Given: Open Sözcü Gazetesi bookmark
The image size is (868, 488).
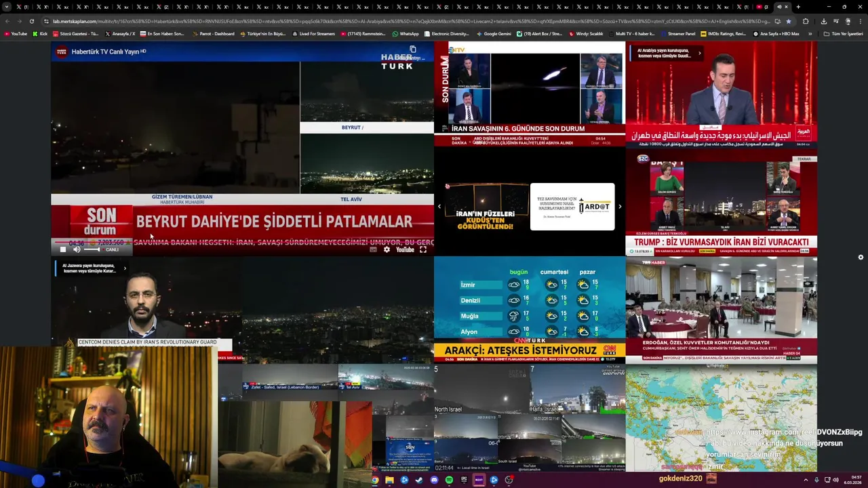Looking at the screenshot, I should (75, 33).
